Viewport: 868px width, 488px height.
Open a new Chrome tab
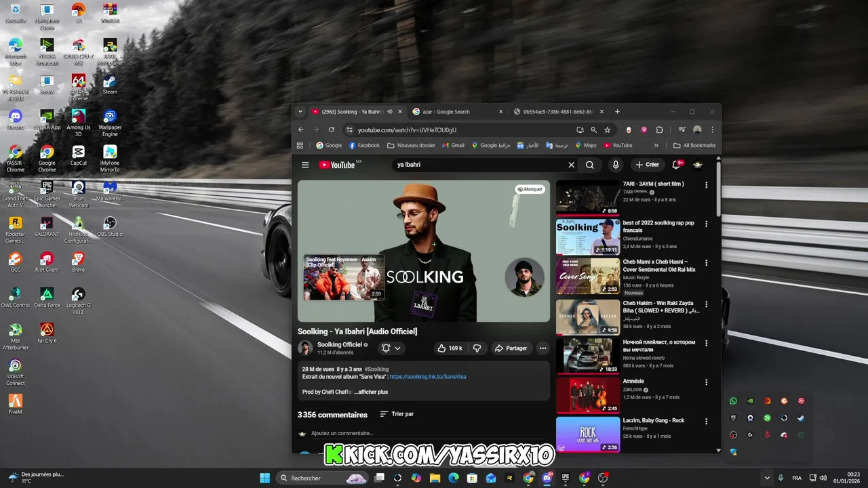click(x=617, y=112)
